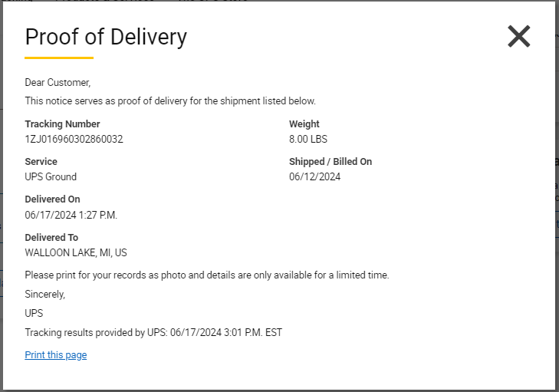
Task: Close the Proof of Delivery dialog
Action: (518, 36)
